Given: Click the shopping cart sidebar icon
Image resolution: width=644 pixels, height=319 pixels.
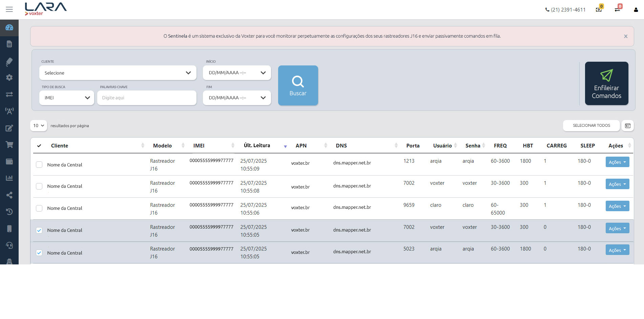Looking at the screenshot, I should pyautogui.click(x=9, y=145).
